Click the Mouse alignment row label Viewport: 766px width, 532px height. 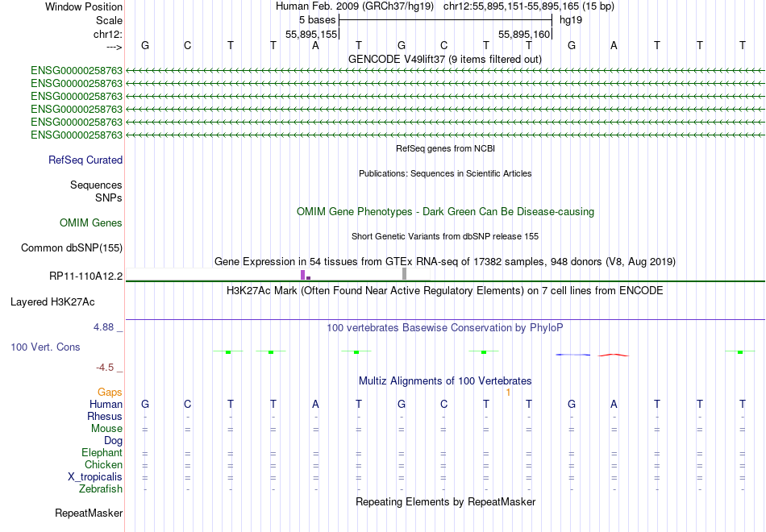[106, 429]
